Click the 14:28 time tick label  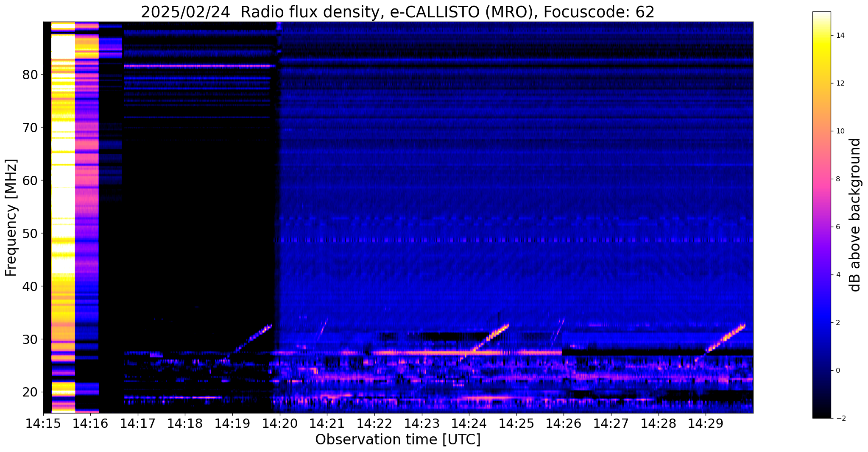click(658, 423)
